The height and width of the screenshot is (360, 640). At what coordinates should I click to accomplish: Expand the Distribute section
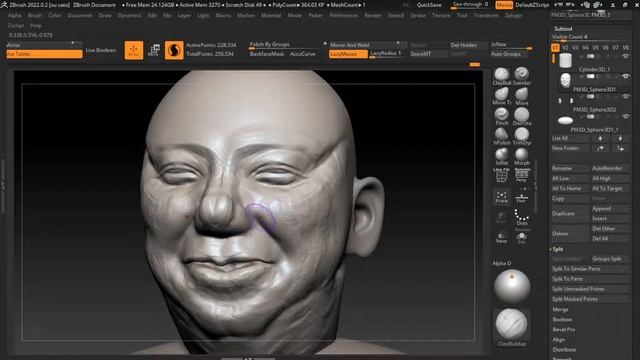click(564, 350)
